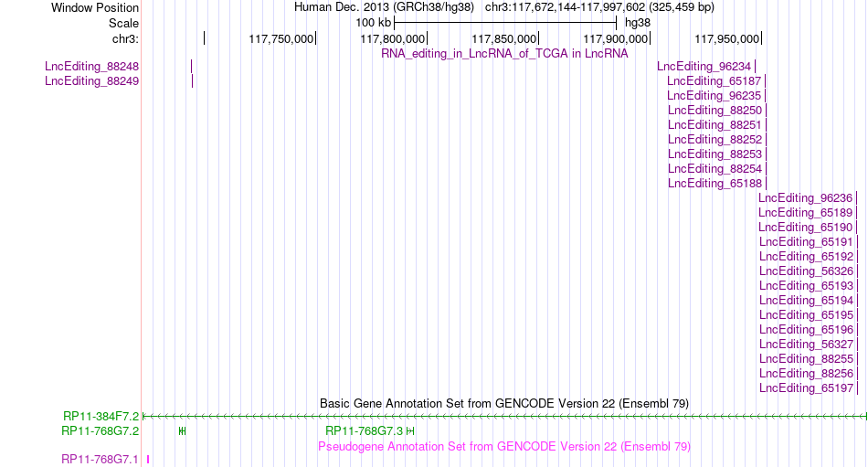Image resolution: width=868 pixels, height=467 pixels.
Task: Select the RP11-768G7.2 gene exon marker
Action: pyautogui.click(x=183, y=431)
